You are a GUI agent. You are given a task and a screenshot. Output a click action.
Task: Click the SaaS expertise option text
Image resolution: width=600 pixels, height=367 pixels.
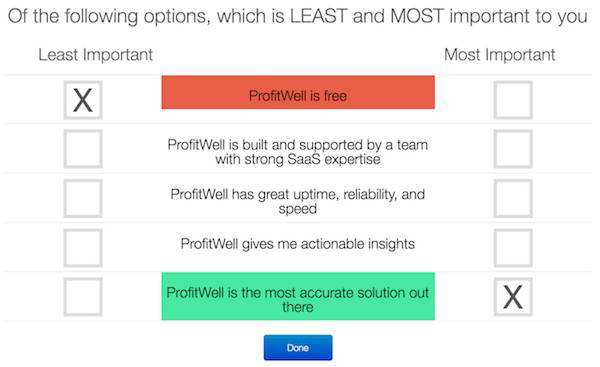(x=298, y=152)
